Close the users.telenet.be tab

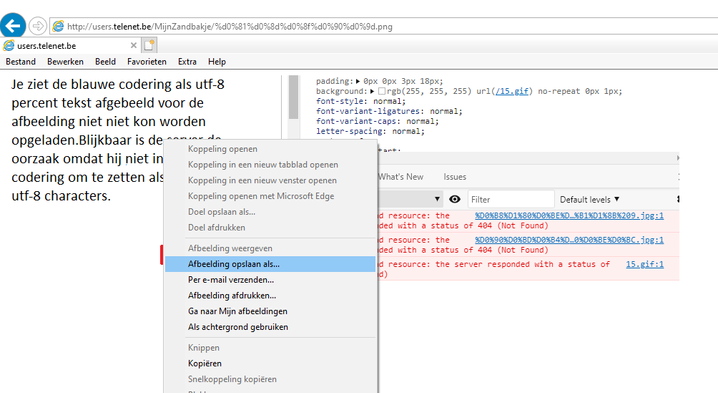(133, 45)
